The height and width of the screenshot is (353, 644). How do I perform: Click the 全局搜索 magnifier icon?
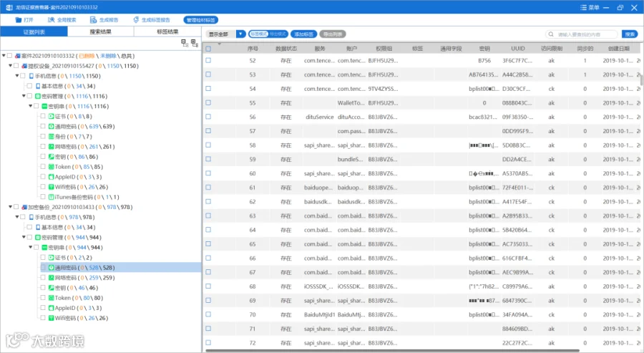click(x=51, y=20)
